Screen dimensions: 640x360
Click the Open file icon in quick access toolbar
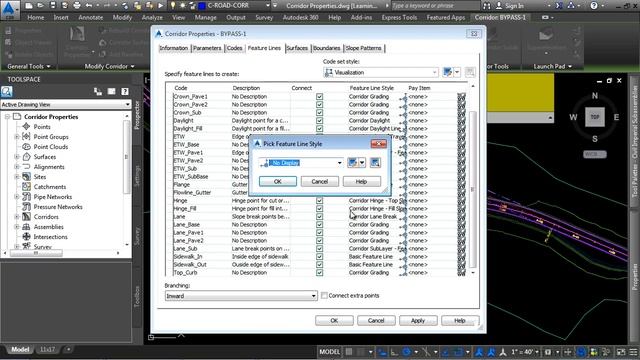coord(40,6)
